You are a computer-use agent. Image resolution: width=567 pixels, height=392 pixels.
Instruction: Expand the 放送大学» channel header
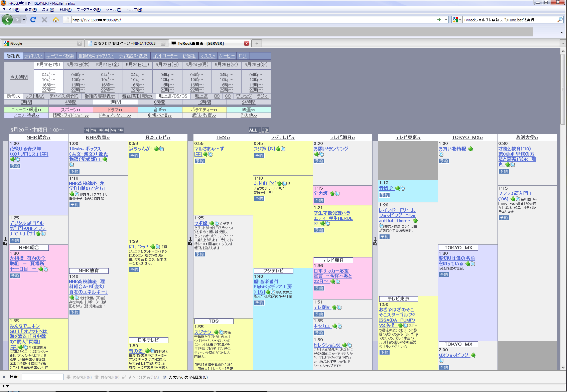point(527,138)
